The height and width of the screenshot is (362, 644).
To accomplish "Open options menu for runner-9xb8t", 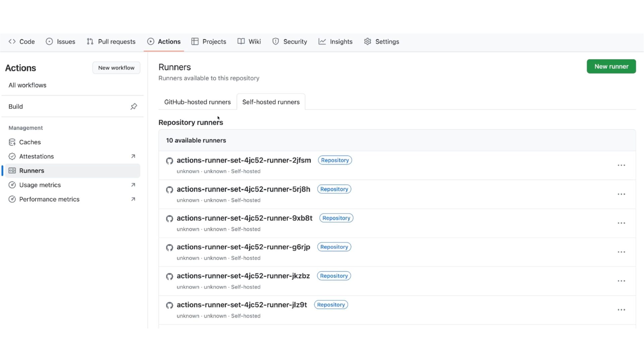I will click(621, 223).
